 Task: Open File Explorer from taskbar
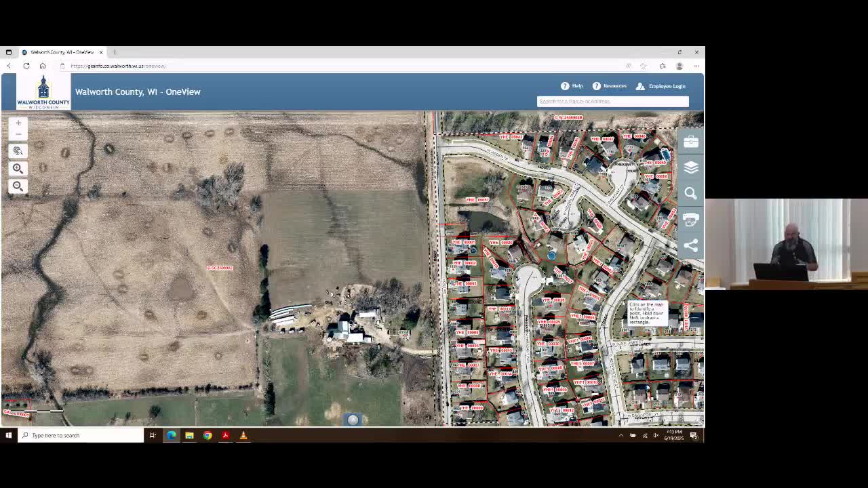(x=189, y=435)
